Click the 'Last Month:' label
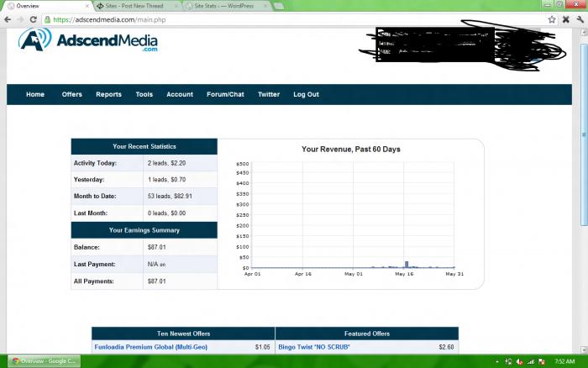Screen dimensions: 588x368 (91, 213)
